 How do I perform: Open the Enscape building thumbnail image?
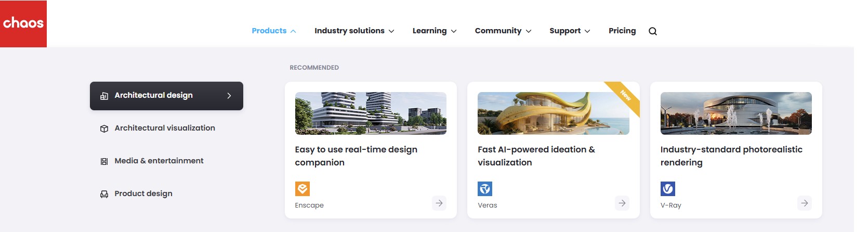coord(371,113)
